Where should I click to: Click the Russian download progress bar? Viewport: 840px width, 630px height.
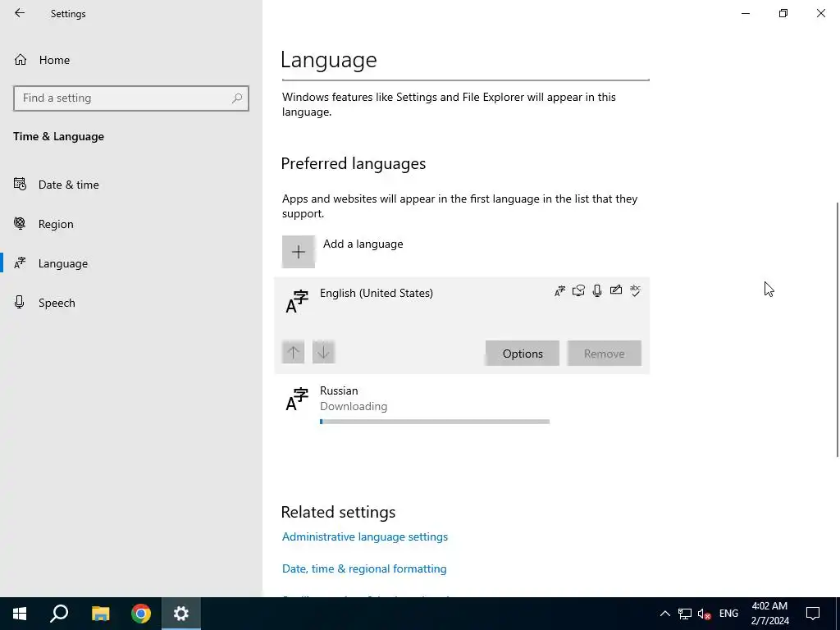coord(435,422)
